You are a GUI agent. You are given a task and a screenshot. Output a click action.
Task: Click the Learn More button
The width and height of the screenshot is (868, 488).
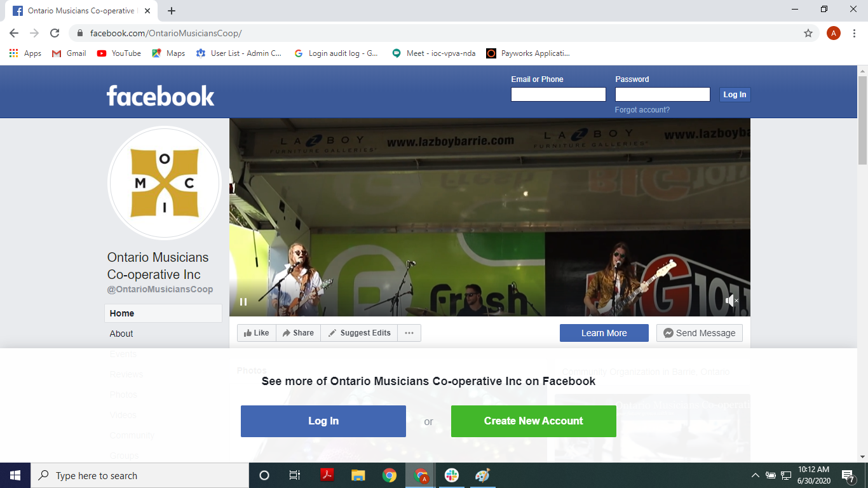point(604,333)
